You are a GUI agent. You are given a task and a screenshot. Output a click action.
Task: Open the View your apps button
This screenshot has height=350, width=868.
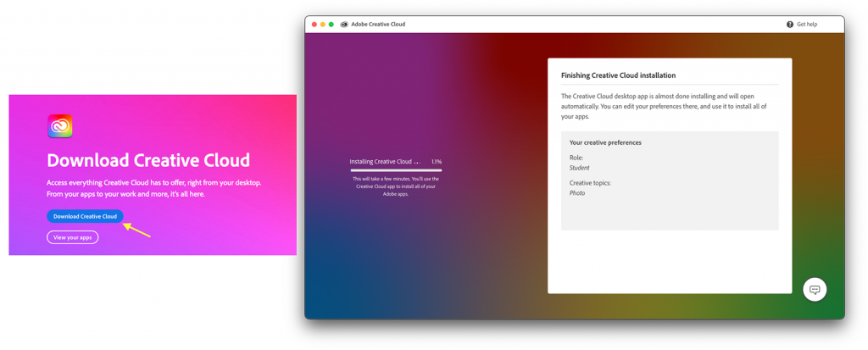(72, 237)
